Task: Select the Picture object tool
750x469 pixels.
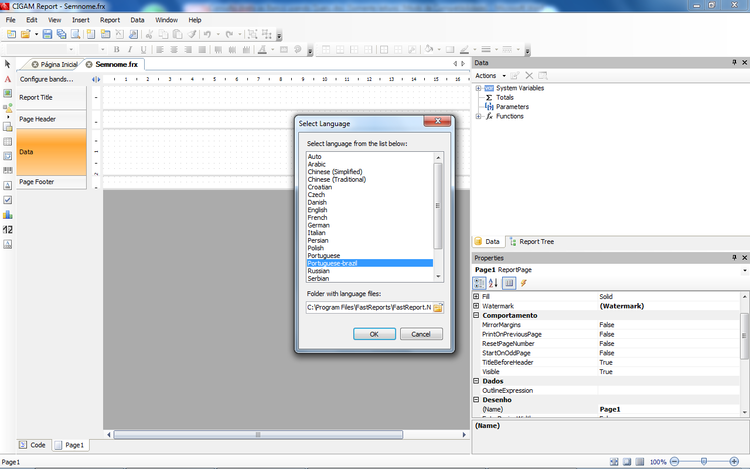Action: click(x=8, y=93)
